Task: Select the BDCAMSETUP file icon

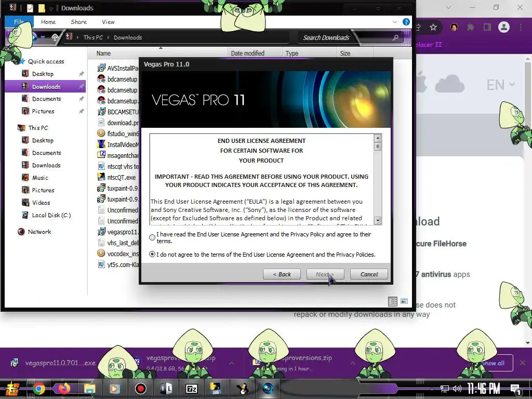Action: tap(101, 112)
